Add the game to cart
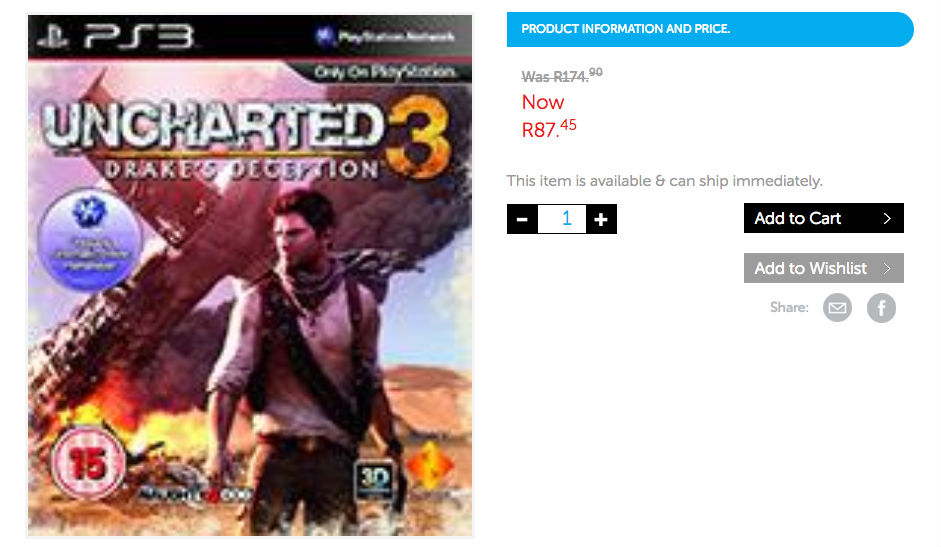The height and width of the screenshot is (547, 941). pyautogui.click(x=823, y=218)
